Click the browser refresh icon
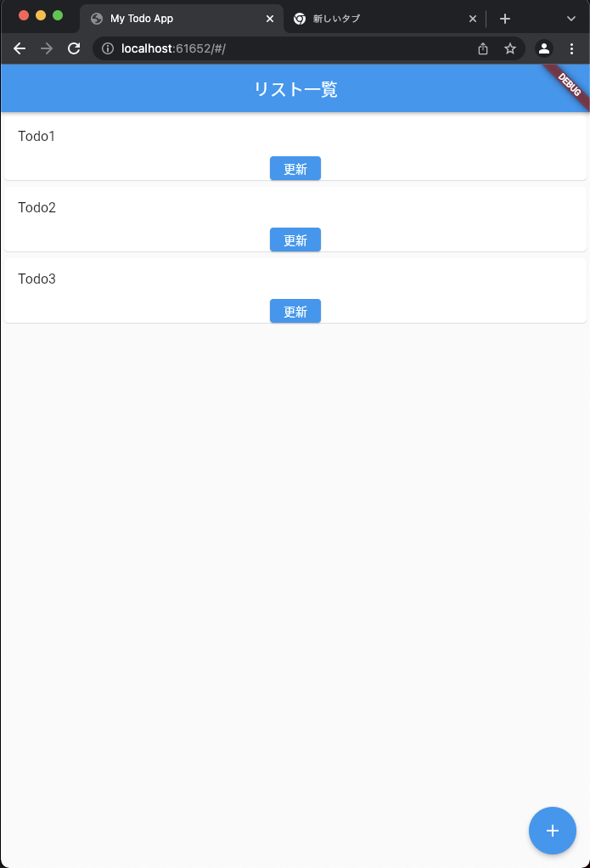590x868 pixels. coord(74,48)
